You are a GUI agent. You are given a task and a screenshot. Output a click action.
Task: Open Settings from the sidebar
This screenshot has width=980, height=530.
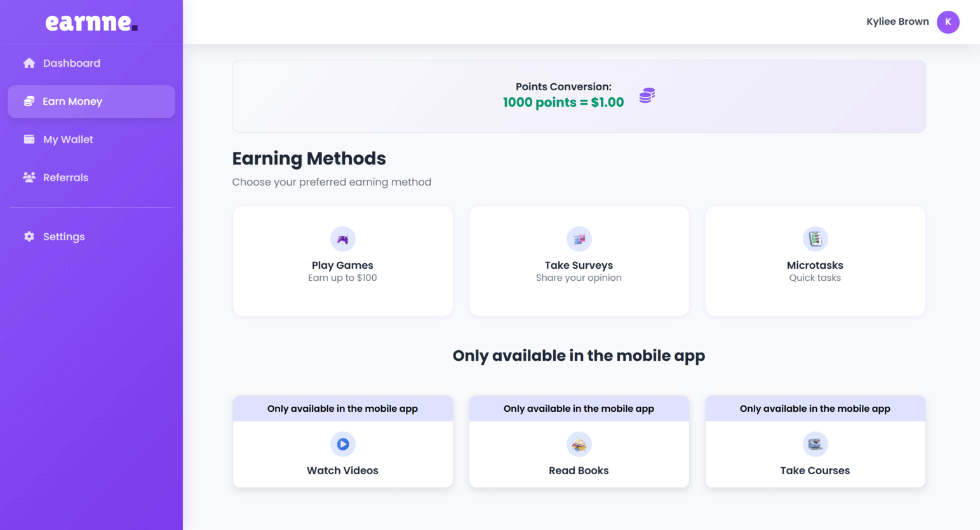coord(64,236)
